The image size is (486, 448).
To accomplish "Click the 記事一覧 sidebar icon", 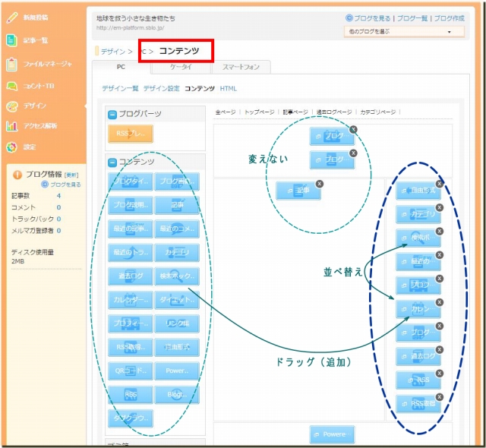I will click(11, 40).
